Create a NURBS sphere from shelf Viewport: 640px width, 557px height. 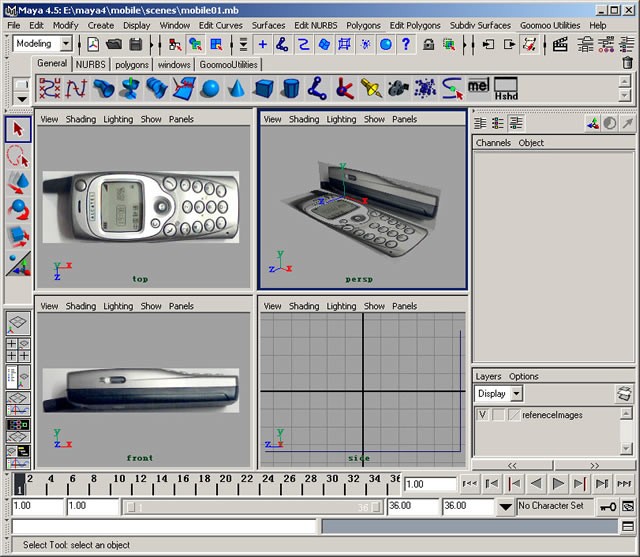(x=211, y=89)
